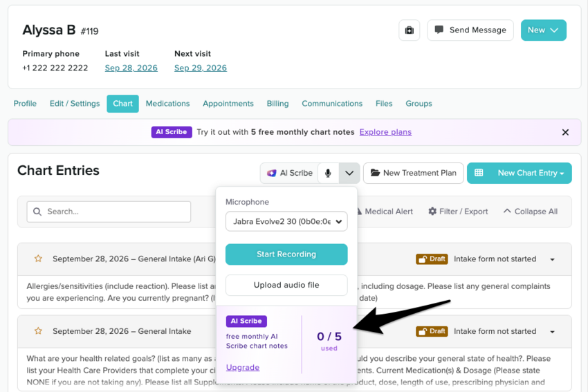Click Send Message speech bubble button
The image size is (588, 392).
point(470,30)
